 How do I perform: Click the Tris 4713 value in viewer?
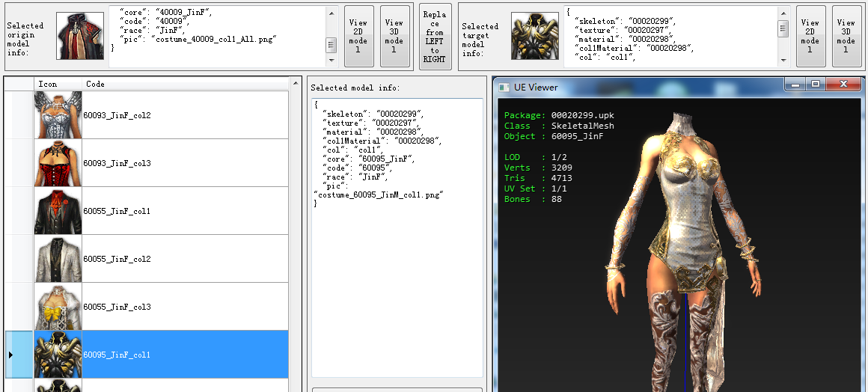pyautogui.click(x=562, y=178)
